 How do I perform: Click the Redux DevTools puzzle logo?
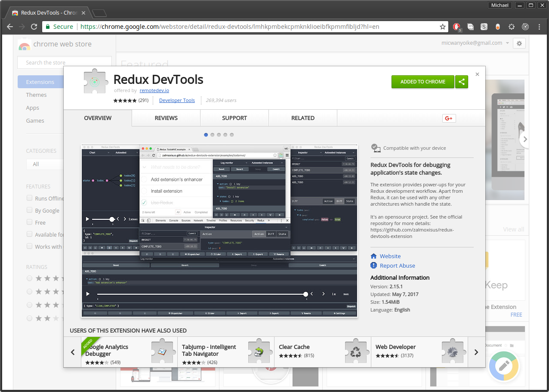pos(95,81)
